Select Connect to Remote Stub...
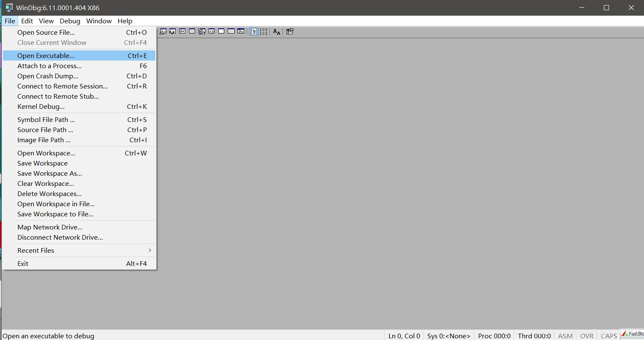The width and height of the screenshot is (644, 340). 79,96
